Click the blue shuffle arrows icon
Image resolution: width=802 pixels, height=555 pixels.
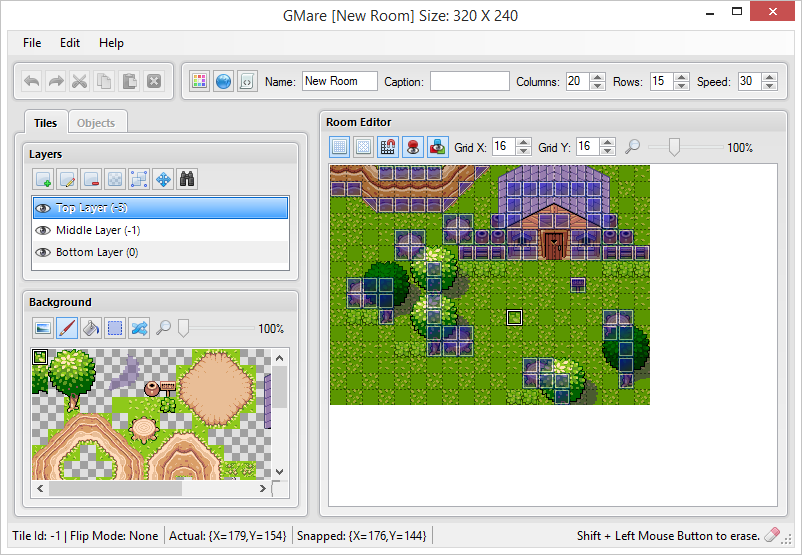pyautogui.click(x=139, y=328)
